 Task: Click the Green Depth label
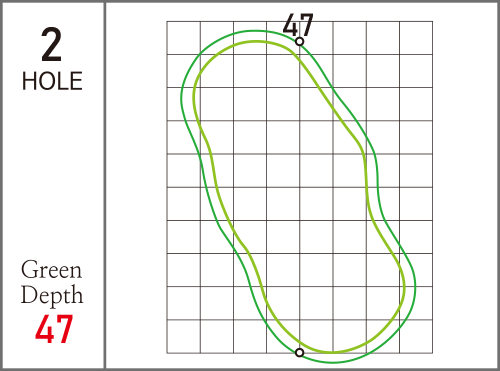click(x=52, y=282)
